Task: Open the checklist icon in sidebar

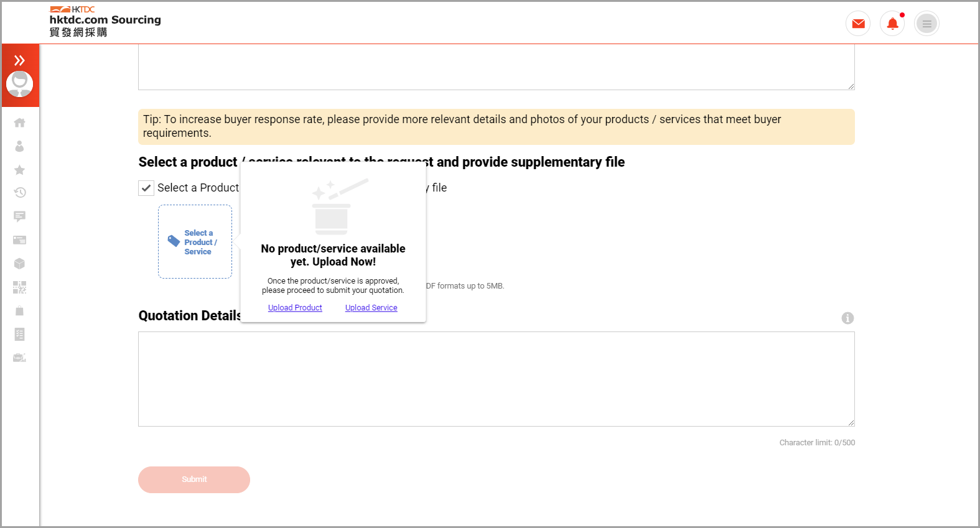Action: tap(19, 335)
